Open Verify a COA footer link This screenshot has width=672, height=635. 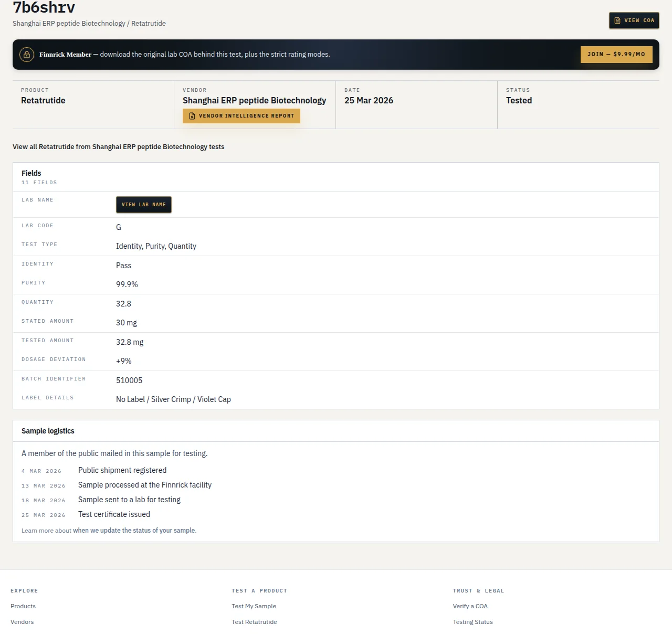point(470,606)
